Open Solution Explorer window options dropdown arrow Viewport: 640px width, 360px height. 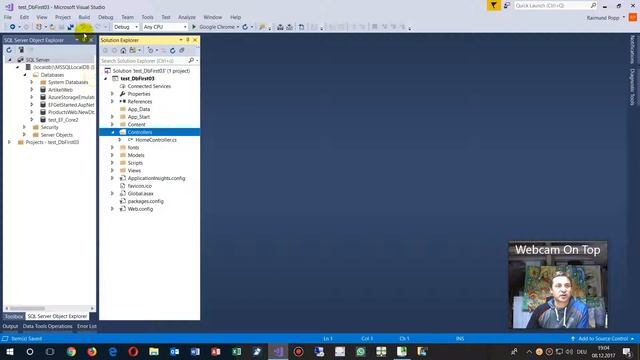(x=180, y=40)
